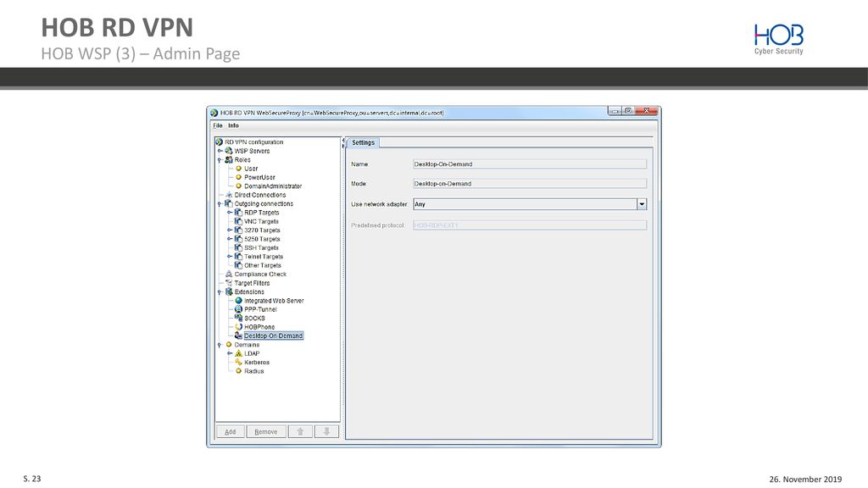Click the yellow dot icon beside User
The image size is (868, 488).
(238, 169)
